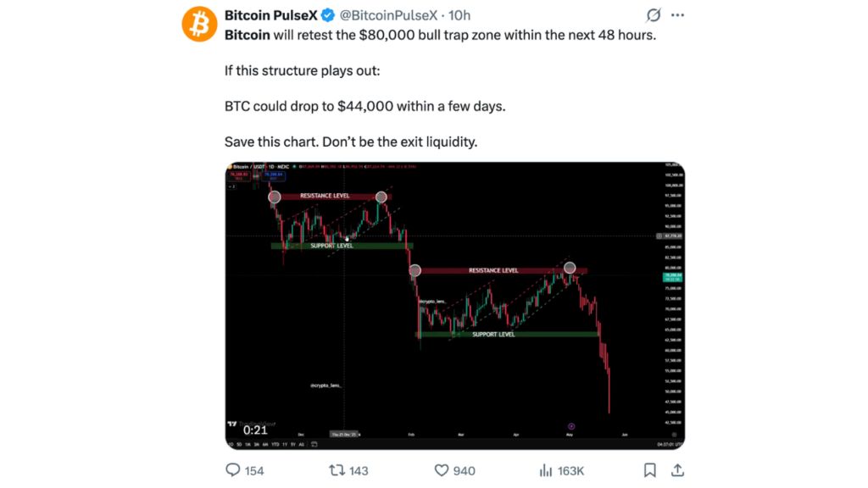Bookmark this tweet
Image resolution: width=868 pixels, height=488 pixels.
650,470
